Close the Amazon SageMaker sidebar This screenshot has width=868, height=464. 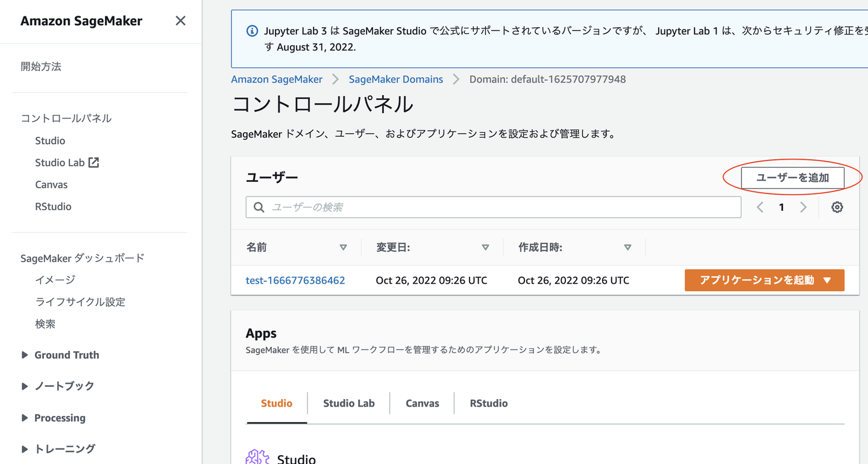tap(180, 21)
